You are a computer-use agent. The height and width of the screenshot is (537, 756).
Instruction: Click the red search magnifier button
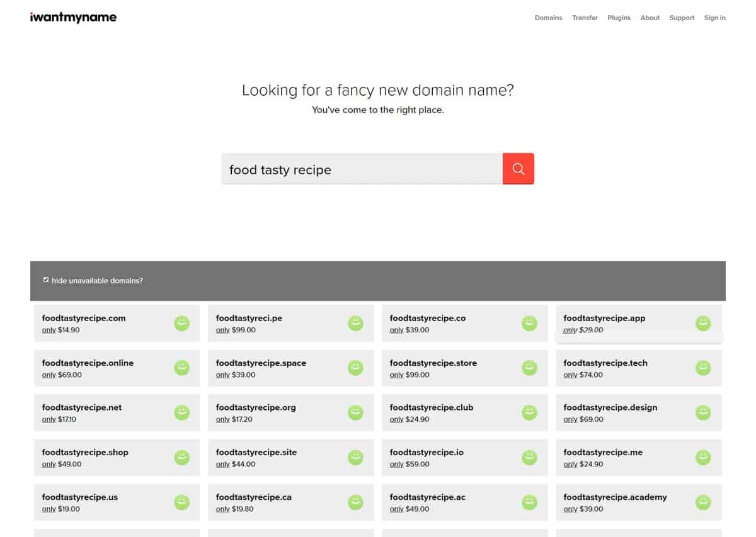tap(518, 169)
